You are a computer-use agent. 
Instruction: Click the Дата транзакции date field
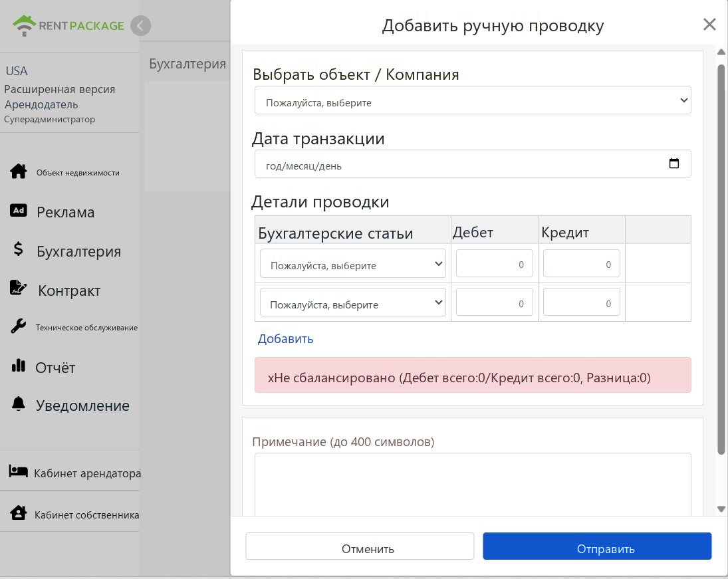point(473,164)
